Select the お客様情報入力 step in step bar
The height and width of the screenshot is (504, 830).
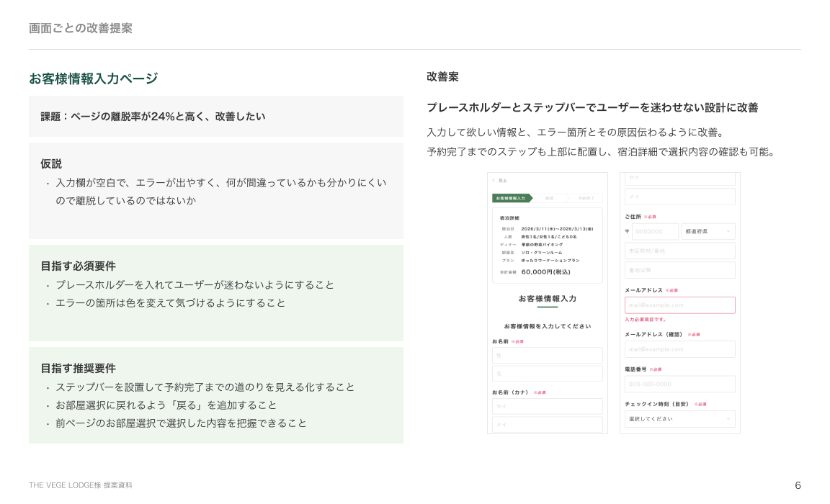point(510,198)
